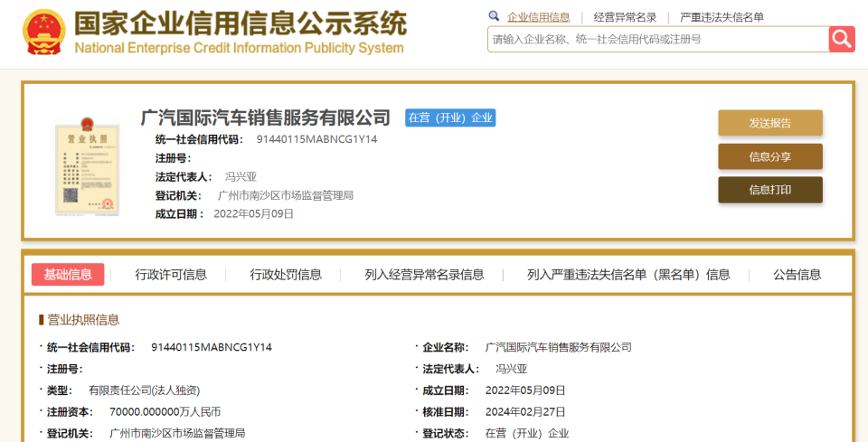Click 有限责任公司(法人独资) type value

click(144, 390)
